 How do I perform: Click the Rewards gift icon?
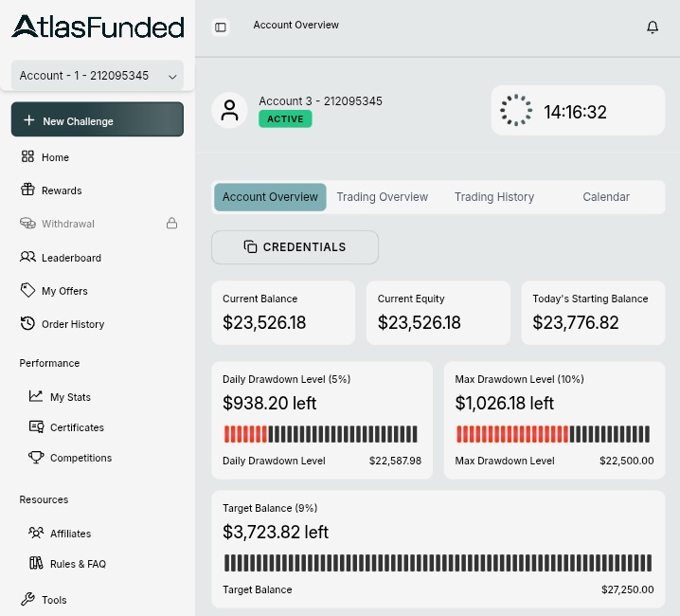coord(27,190)
